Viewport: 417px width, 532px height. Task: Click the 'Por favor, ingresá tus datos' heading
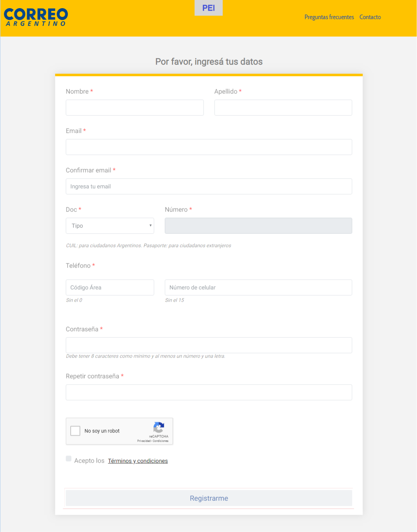[x=209, y=62]
